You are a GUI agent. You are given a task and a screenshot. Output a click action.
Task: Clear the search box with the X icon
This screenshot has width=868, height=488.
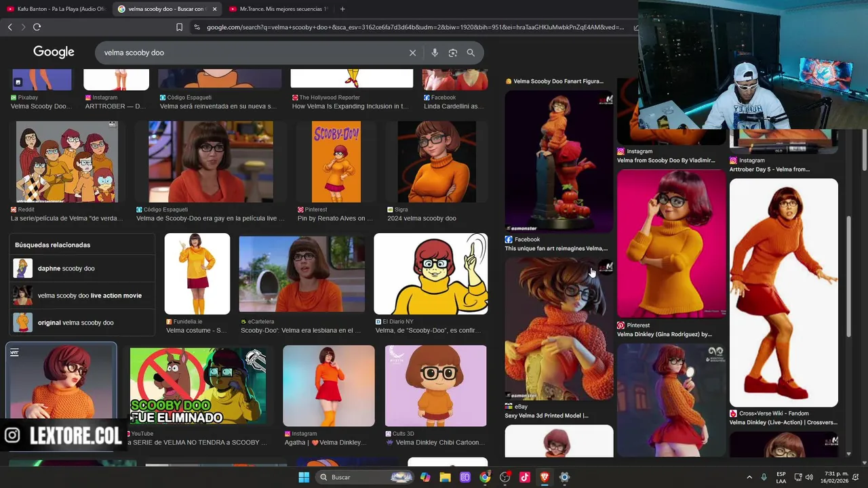(x=412, y=53)
